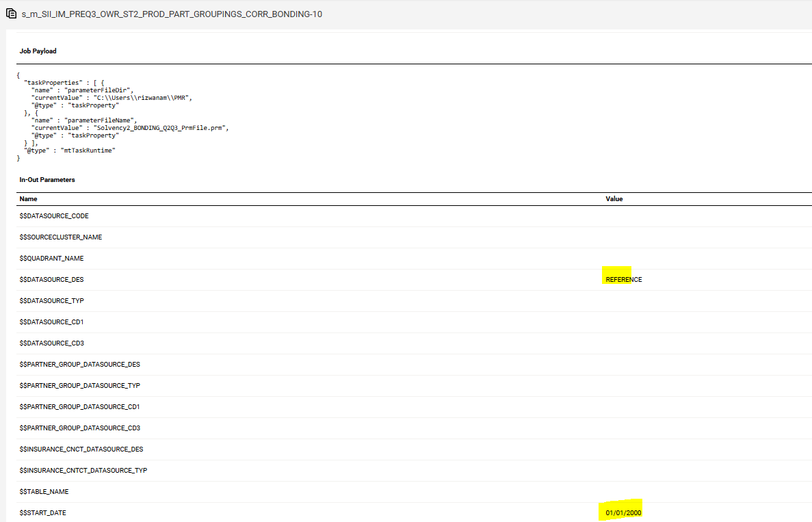
Task: Select the $$START_DATE parameter name
Action: (42, 513)
